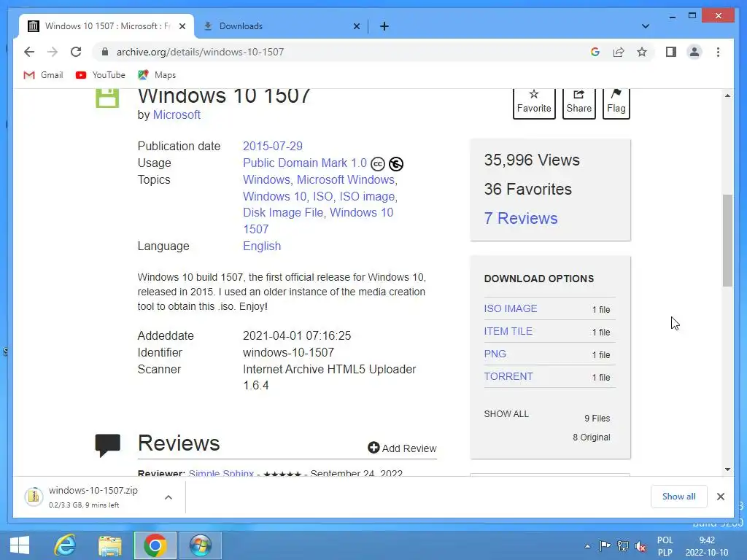The height and width of the screenshot is (560, 747).
Task: Click the Action Center flag icon
Action: (x=605, y=546)
